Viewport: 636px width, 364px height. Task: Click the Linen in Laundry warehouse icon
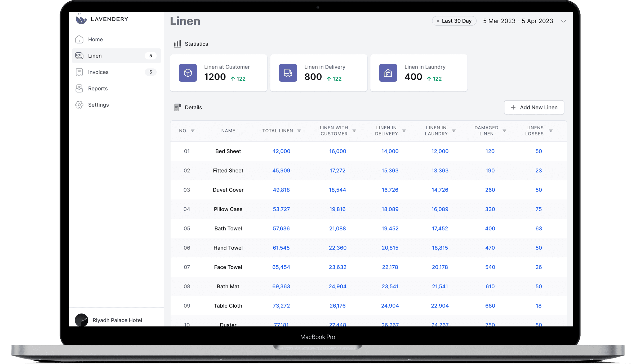pyautogui.click(x=388, y=73)
